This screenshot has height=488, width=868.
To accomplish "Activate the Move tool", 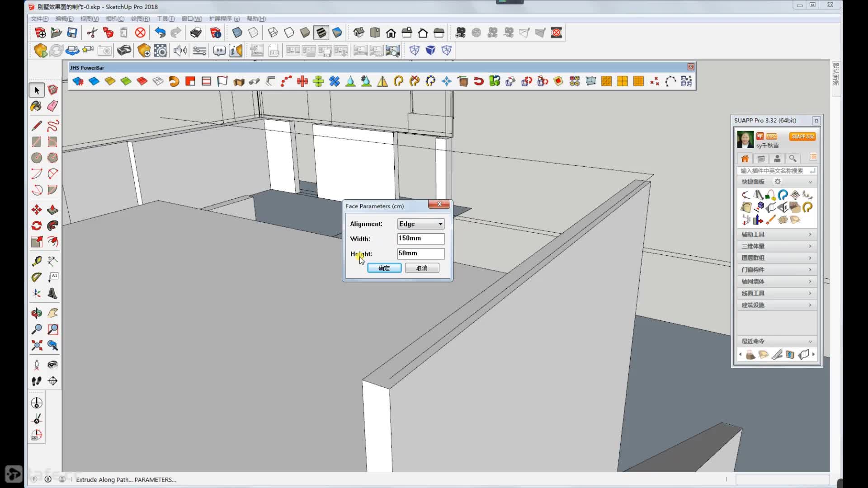I will coord(37,210).
